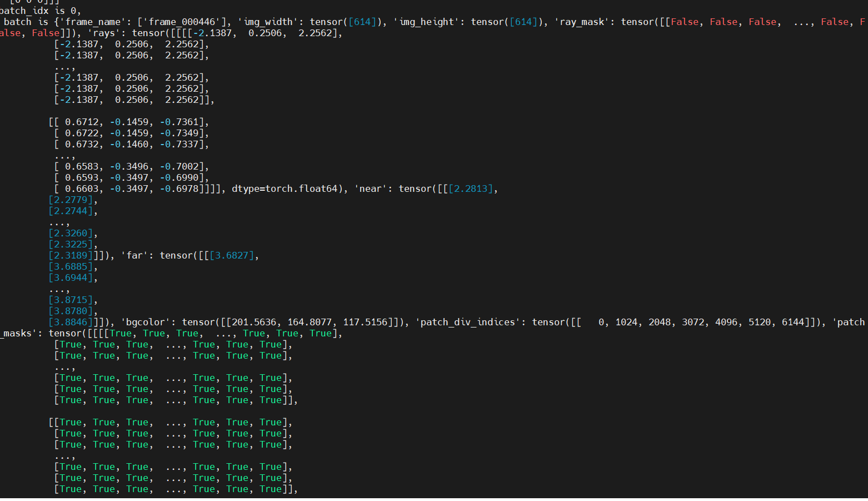Select the bgcolor value 201.5636
This screenshot has width=868, height=501.
click(254, 322)
